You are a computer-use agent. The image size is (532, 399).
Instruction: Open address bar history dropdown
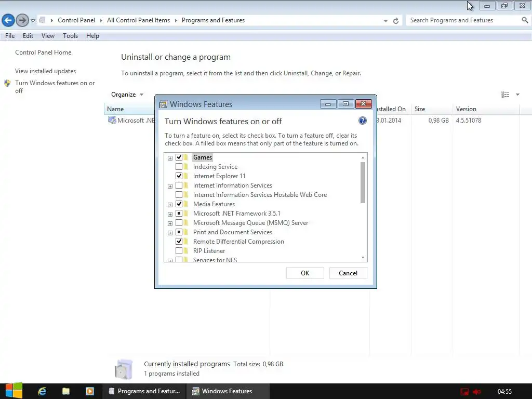[385, 21]
